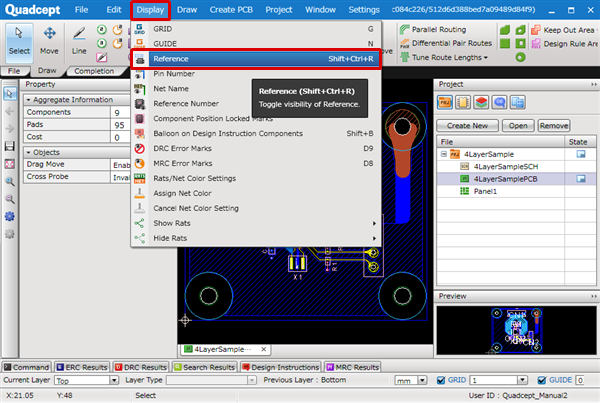Open the PRJ project folder view
Screen dimensions: 600x403
(445, 103)
